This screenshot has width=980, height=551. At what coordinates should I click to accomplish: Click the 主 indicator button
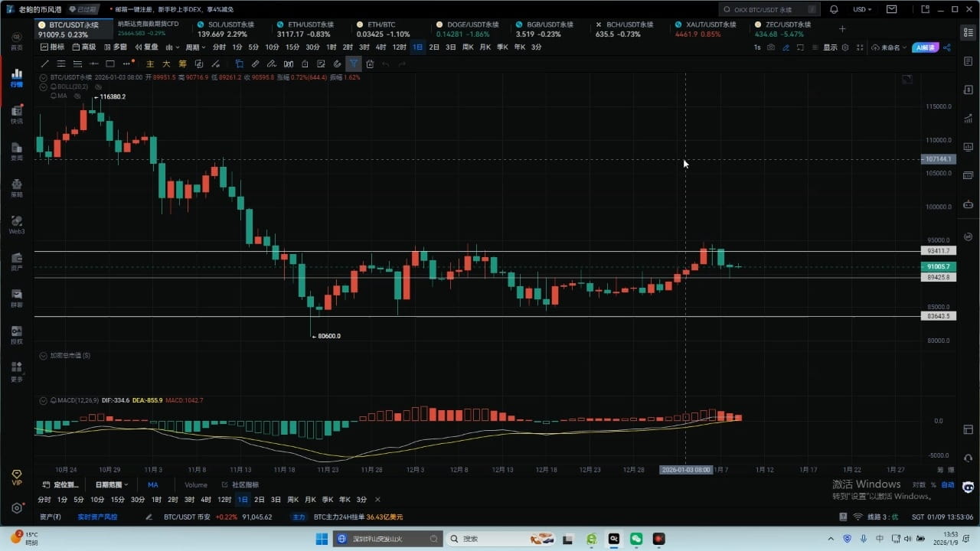pyautogui.click(x=150, y=64)
